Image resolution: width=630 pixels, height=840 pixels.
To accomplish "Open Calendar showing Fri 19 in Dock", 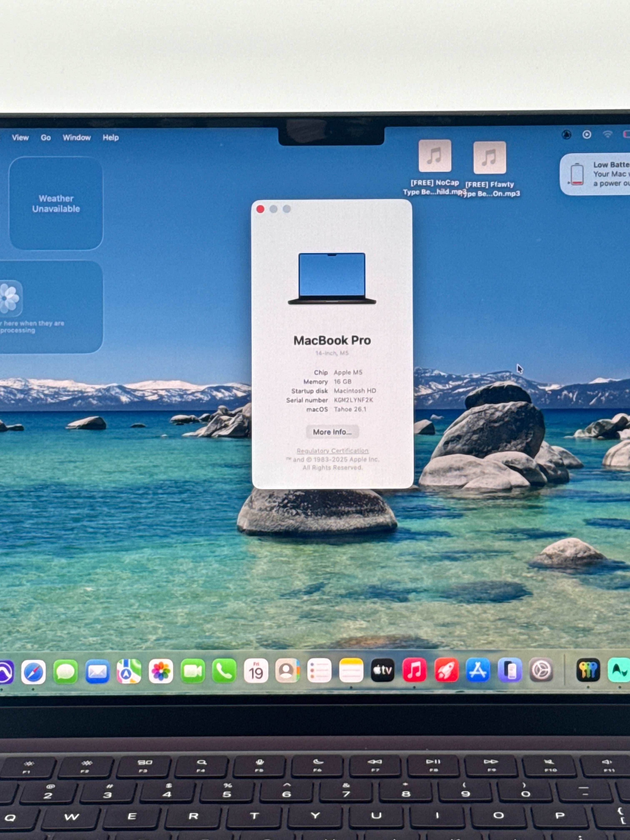I will click(x=256, y=671).
